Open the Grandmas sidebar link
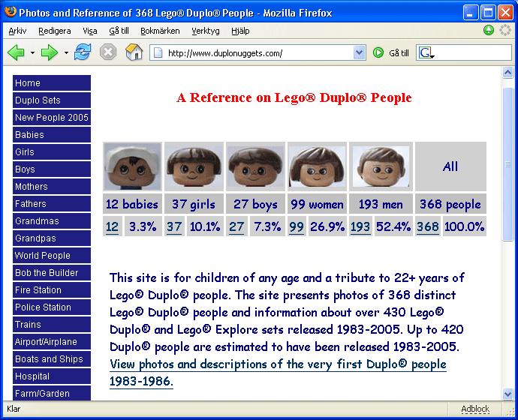The width and height of the screenshot is (518, 420). pyautogui.click(x=52, y=220)
